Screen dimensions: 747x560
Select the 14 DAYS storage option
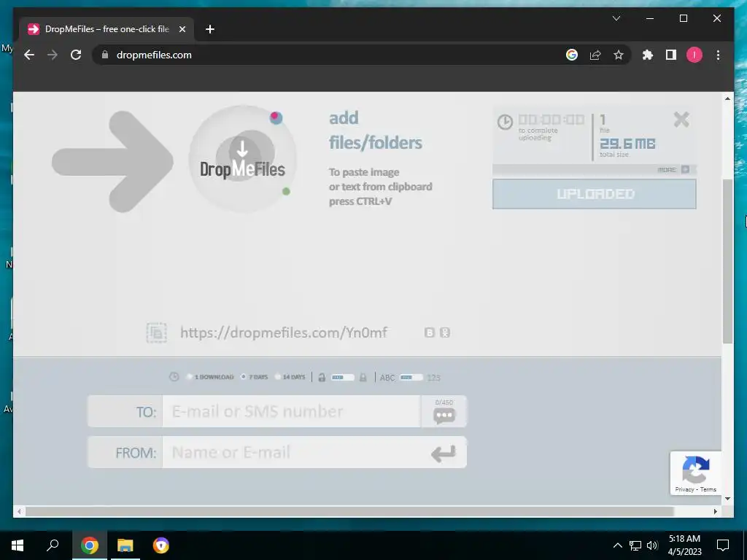click(x=290, y=377)
